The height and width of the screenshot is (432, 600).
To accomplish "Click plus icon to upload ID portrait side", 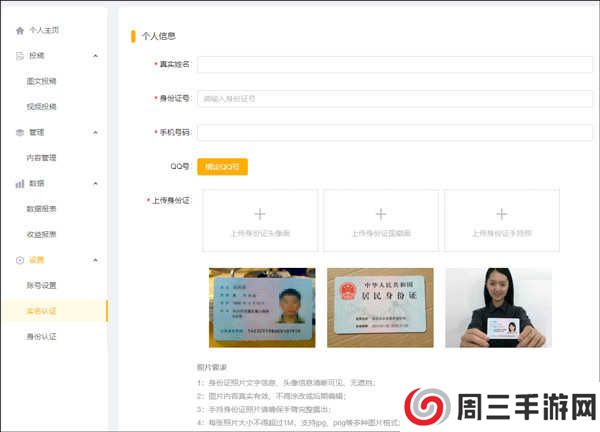I will click(260, 214).
